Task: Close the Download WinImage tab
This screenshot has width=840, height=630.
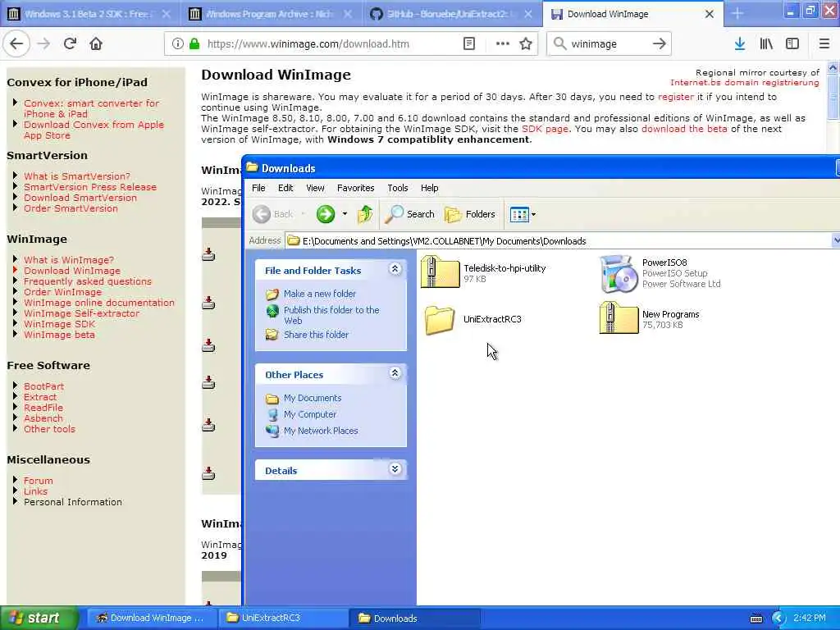Action: (x=710, y=14)
